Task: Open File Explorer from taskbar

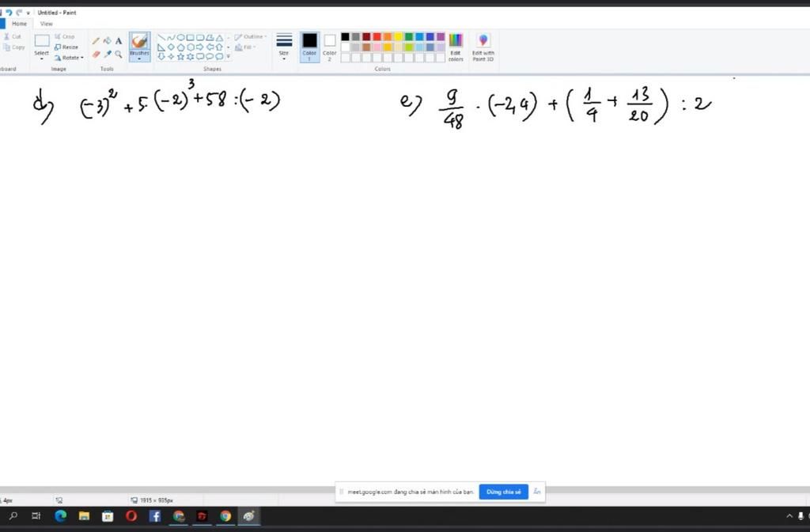Action: (x=84, y=516)
